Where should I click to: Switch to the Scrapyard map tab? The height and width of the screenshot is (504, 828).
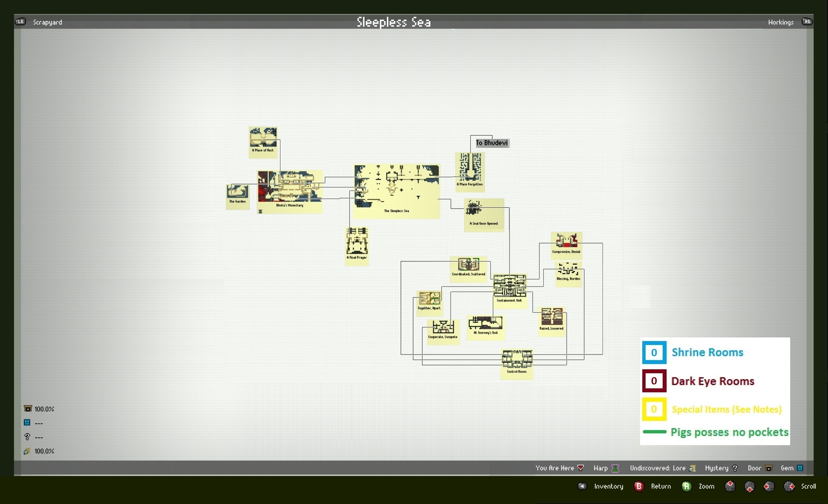tap(47, 22)
